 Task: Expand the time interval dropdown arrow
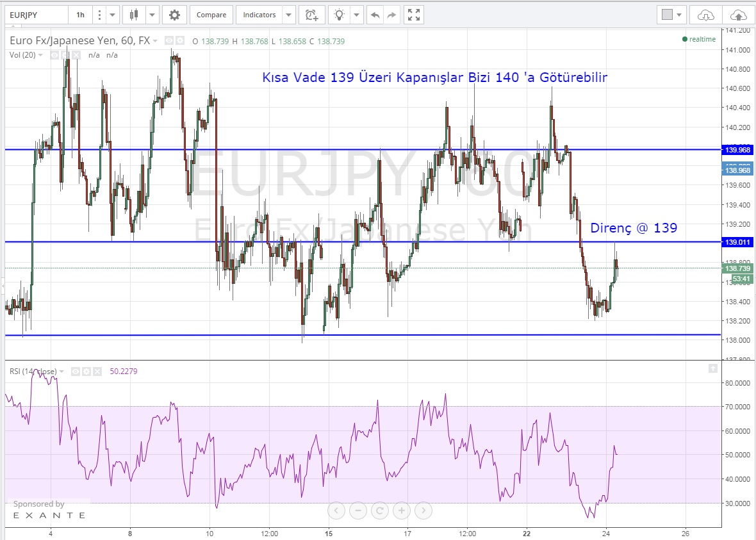[113, 14]
